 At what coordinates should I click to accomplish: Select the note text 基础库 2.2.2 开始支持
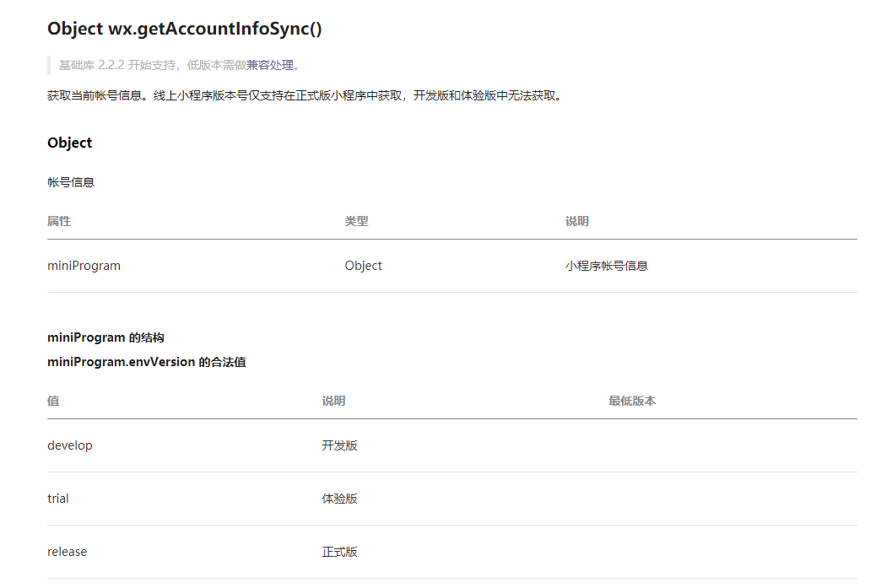[117, 65]
